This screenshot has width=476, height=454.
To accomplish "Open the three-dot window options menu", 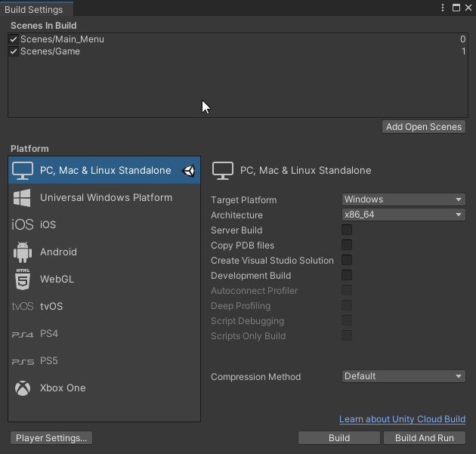I will (x=443, y=8).
